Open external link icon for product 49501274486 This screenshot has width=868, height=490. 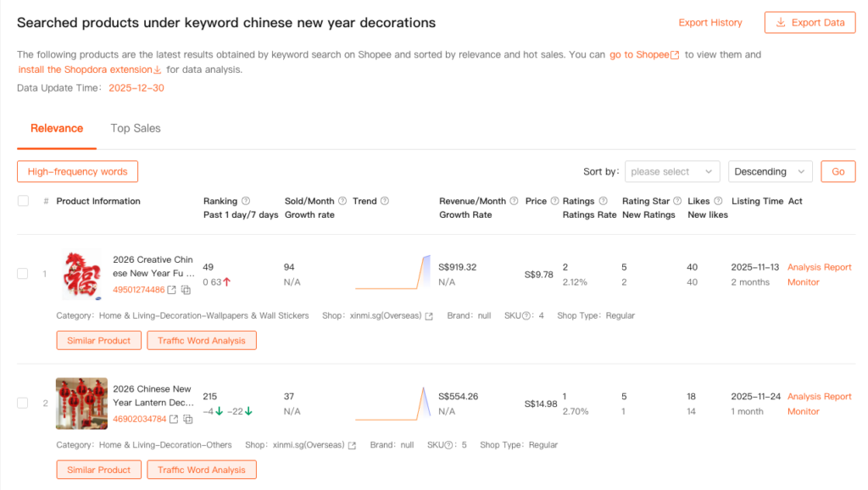coord(172,290)
